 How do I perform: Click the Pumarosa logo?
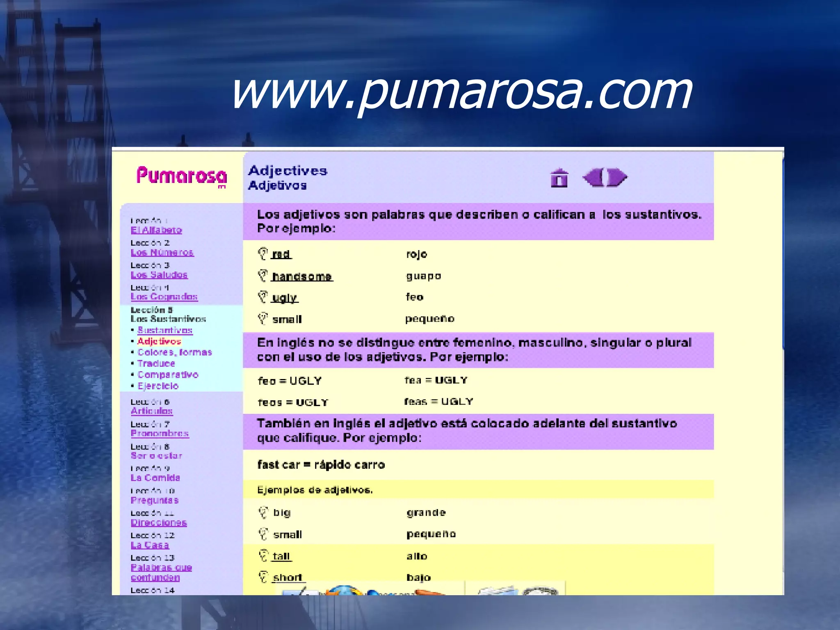point(182,177)
